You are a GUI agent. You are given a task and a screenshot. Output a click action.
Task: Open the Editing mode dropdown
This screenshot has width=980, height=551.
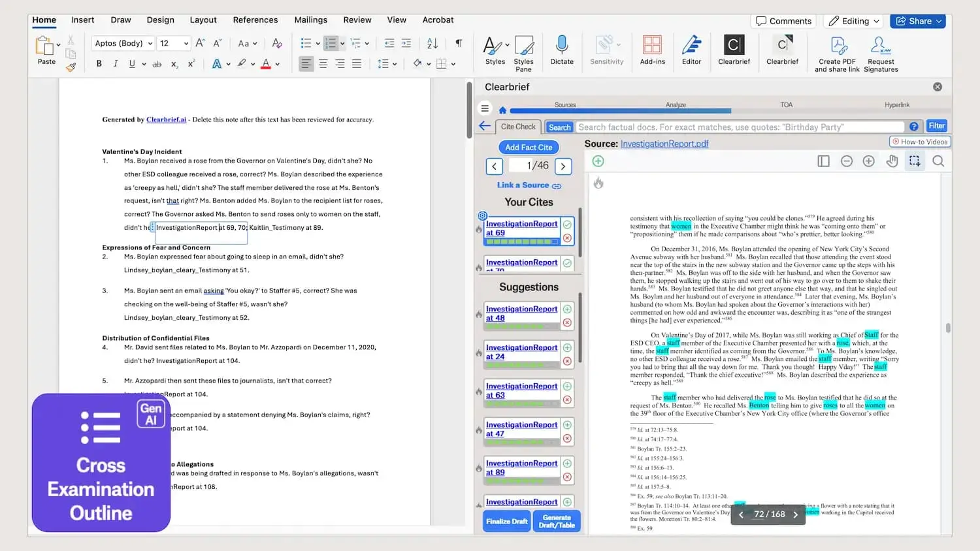pyautogui.click(x=853, y=20)
